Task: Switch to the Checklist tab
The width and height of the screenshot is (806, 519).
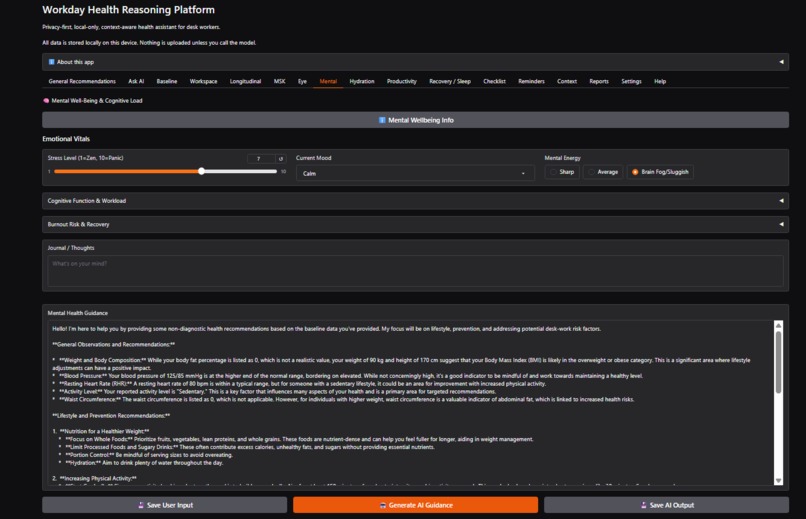Action: coord(494,81)
